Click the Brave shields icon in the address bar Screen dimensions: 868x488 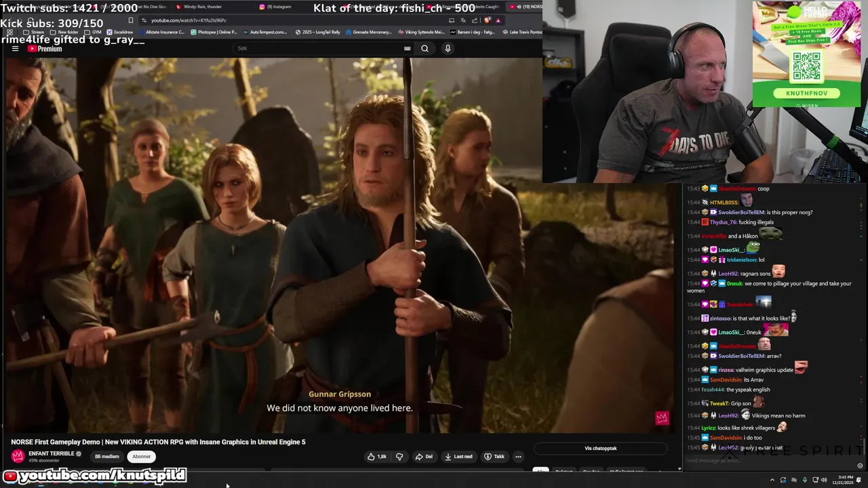[488, 20]
